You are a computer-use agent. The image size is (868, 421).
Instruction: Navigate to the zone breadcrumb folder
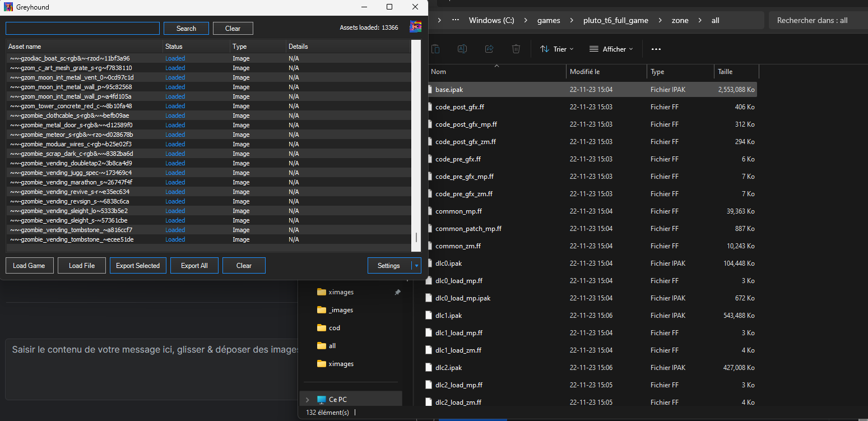click(x=680, y=20)
